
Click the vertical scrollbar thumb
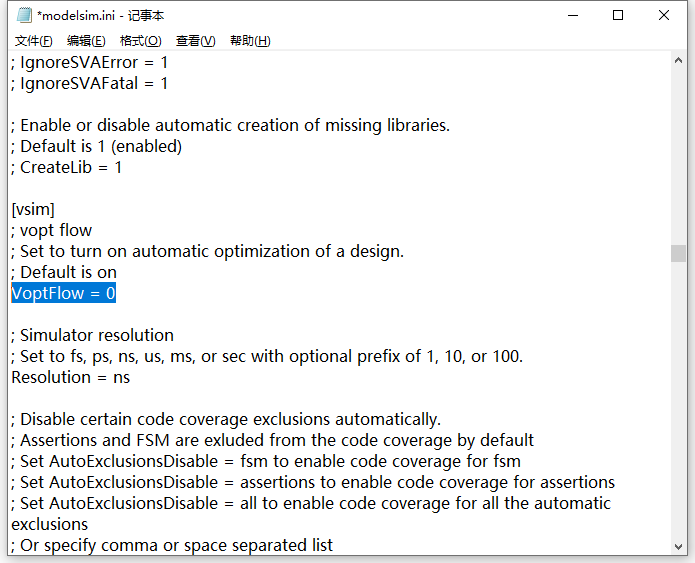[678, 253]
